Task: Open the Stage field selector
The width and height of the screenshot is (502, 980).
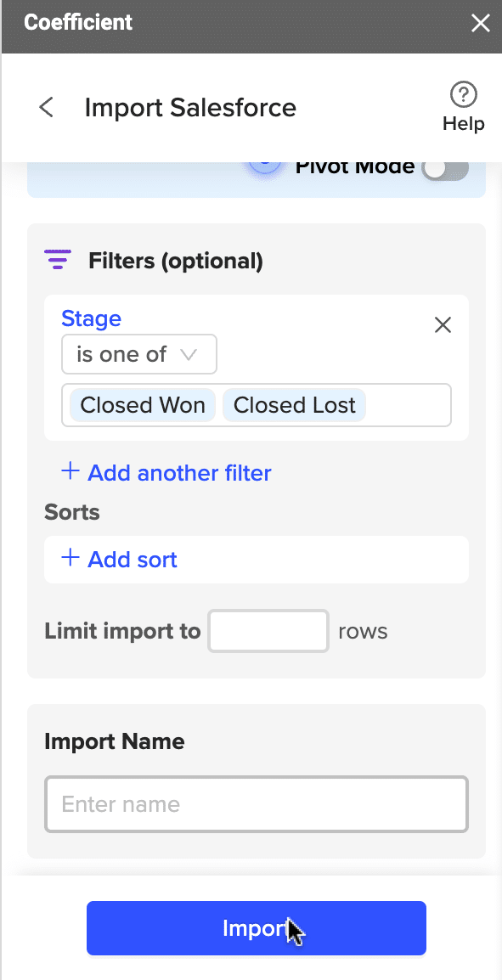Action: tap(91, 318)
